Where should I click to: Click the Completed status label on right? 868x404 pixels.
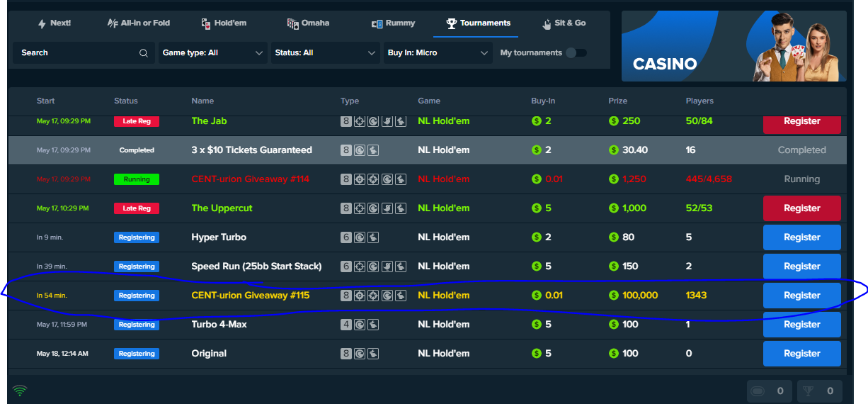pos(801,150)
